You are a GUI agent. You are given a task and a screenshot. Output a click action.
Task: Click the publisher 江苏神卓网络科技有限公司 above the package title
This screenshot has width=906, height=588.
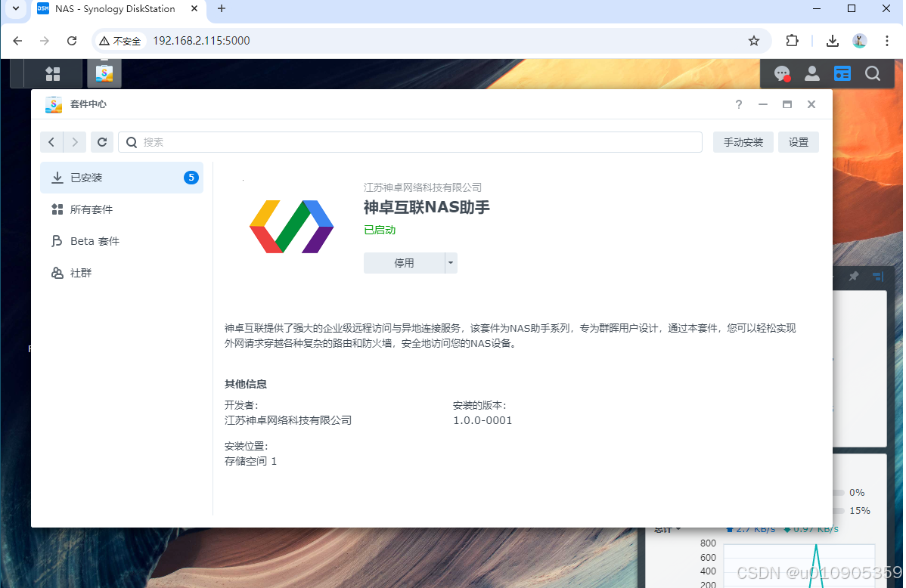423,187
